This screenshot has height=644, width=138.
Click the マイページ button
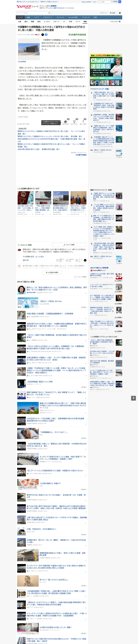(103, 13)
